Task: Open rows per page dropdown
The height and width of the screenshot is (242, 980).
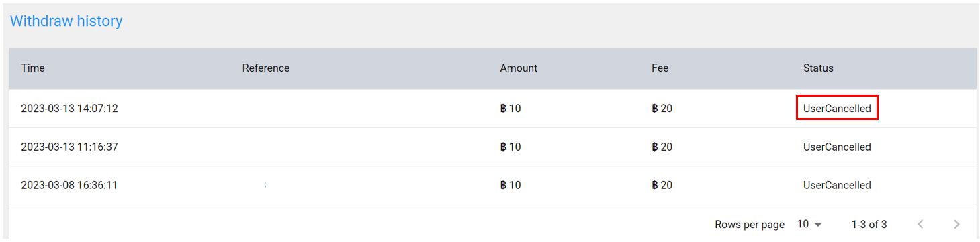Action: (x=809, y=224)
